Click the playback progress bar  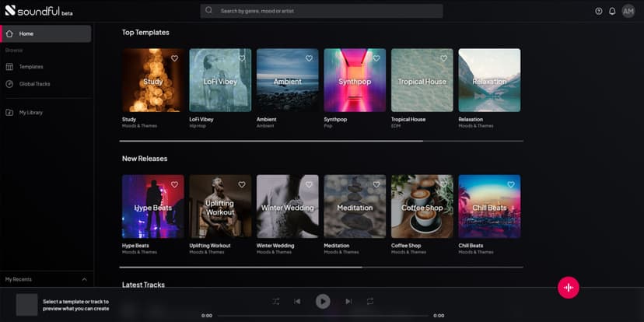pos(323,316)
